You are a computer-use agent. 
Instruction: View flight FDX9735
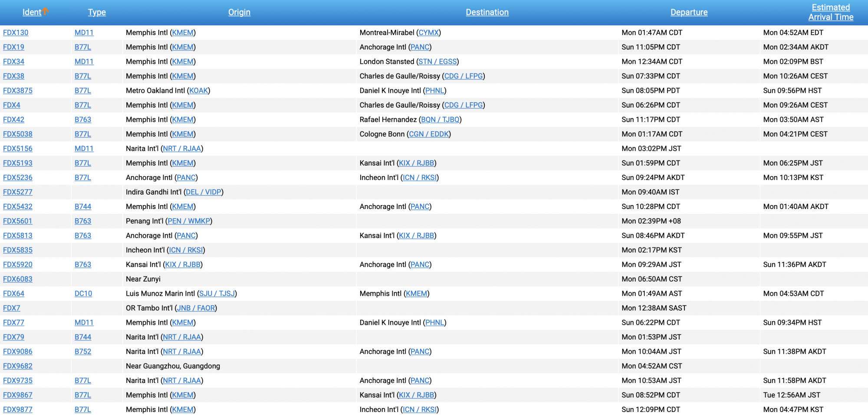[x=18, y=381]
